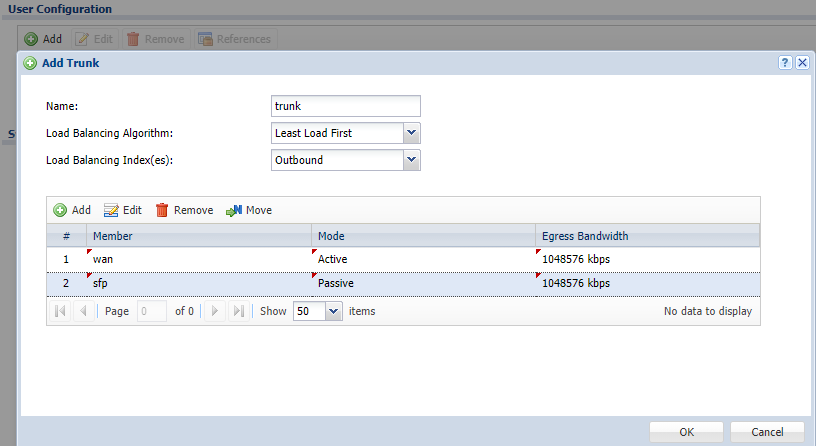Click the Show 50 items field

pyautogui.click(x=310, y=311)
